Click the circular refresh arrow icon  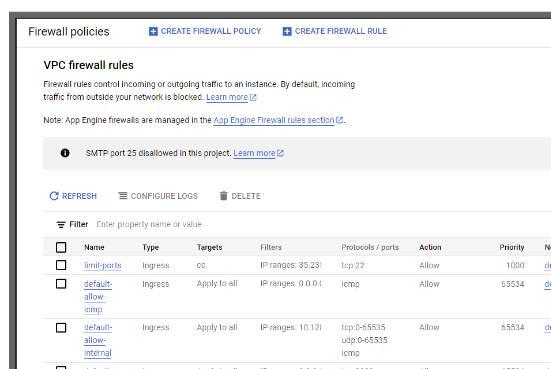point(54,196)
